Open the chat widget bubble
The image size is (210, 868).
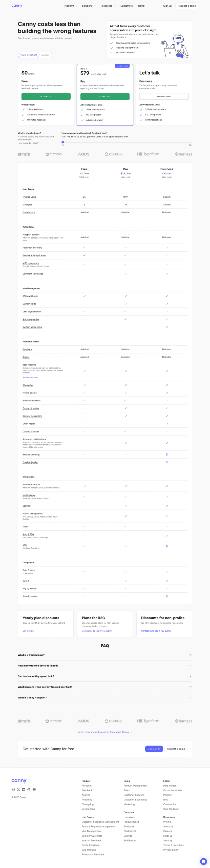203,861
